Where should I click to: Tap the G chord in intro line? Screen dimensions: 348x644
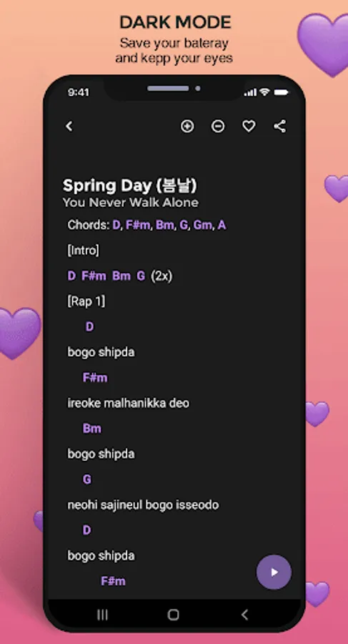click(141, 276)
